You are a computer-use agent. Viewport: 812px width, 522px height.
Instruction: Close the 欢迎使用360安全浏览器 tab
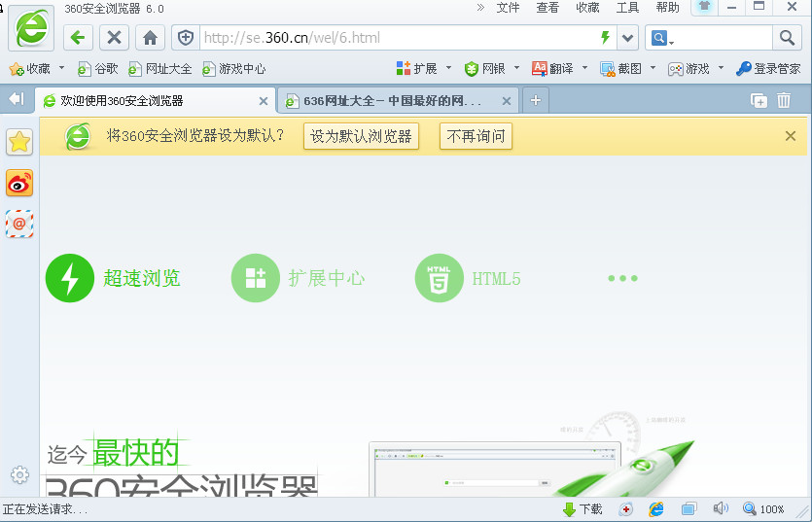click(x=264, y=101)
